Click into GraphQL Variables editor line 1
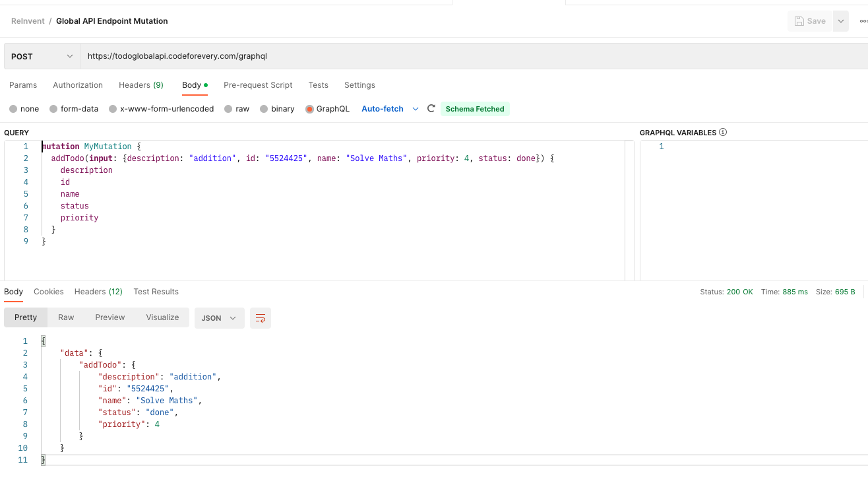 [x=765, y=147]
